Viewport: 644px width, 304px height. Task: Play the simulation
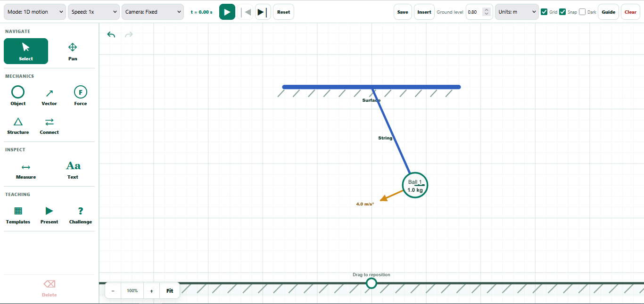pyautogui.click(x=227, y=12)
